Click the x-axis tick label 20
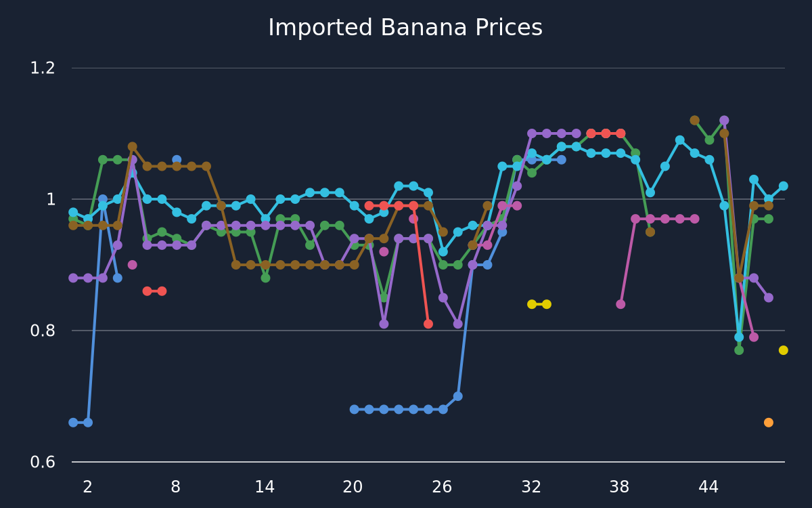 point(353,487)
